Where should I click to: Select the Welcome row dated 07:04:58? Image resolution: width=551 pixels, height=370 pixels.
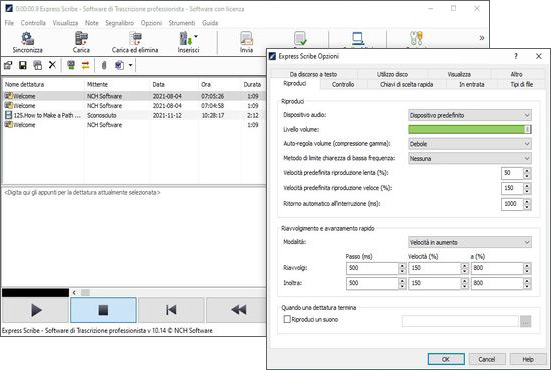click(x=134, y=106)
